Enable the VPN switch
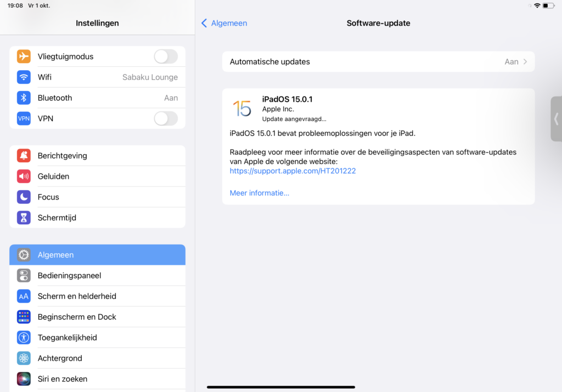 pyautogui.click(x=165, y=118)
